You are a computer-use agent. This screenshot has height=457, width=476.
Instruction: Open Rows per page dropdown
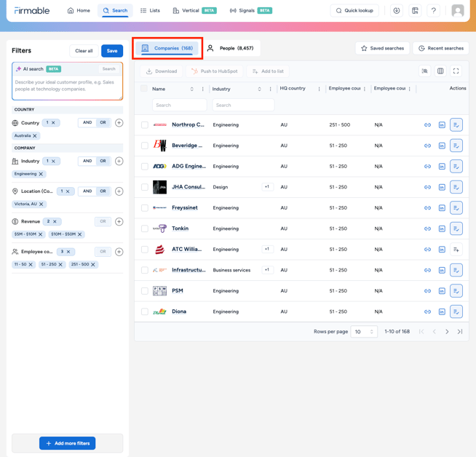pyautogui.click(x=364, y=332)
